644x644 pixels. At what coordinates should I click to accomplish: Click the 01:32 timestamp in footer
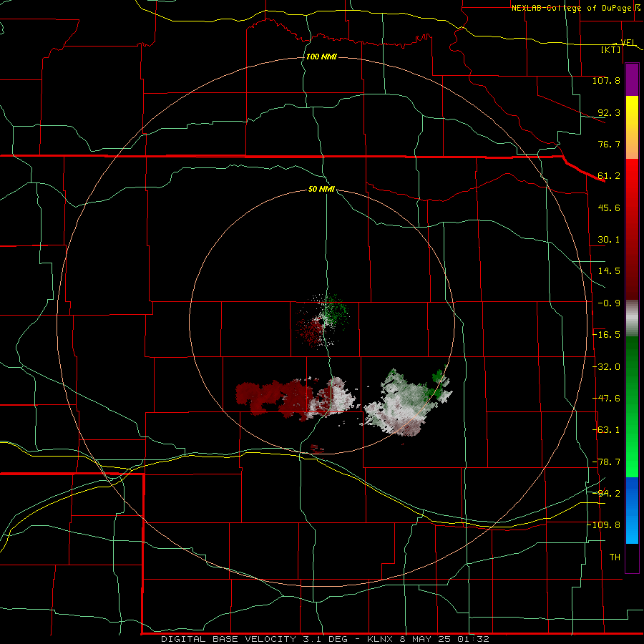coord(474,639)
